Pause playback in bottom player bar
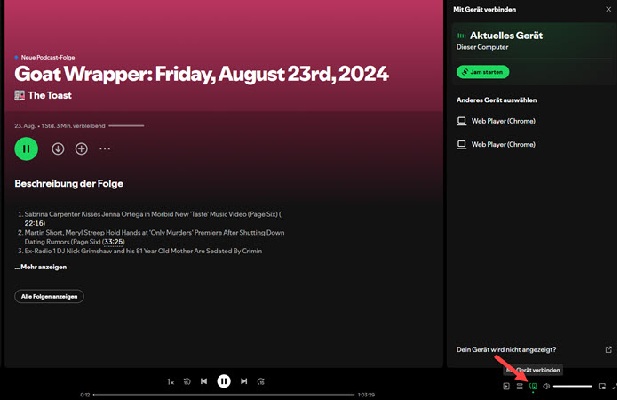 click(224, 381)
